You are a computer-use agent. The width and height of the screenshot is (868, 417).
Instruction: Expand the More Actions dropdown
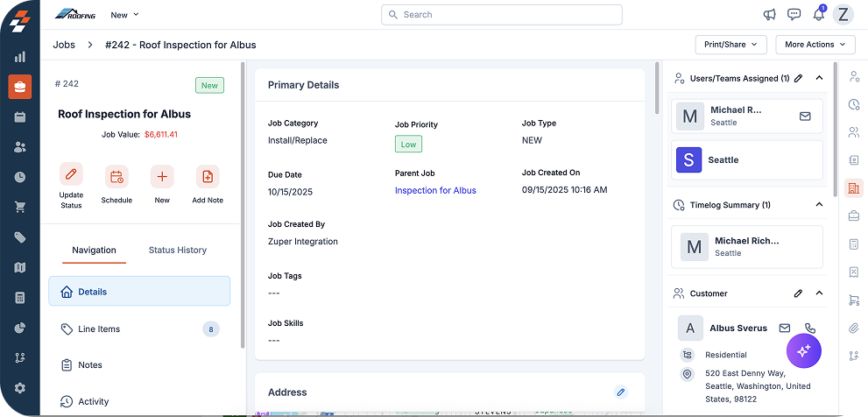click(815, 44)
